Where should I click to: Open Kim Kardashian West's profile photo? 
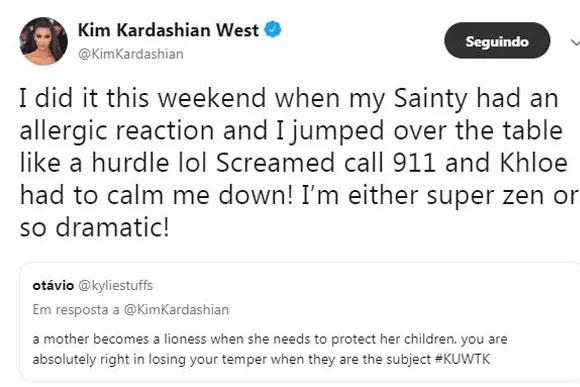(x=44, y=41)
